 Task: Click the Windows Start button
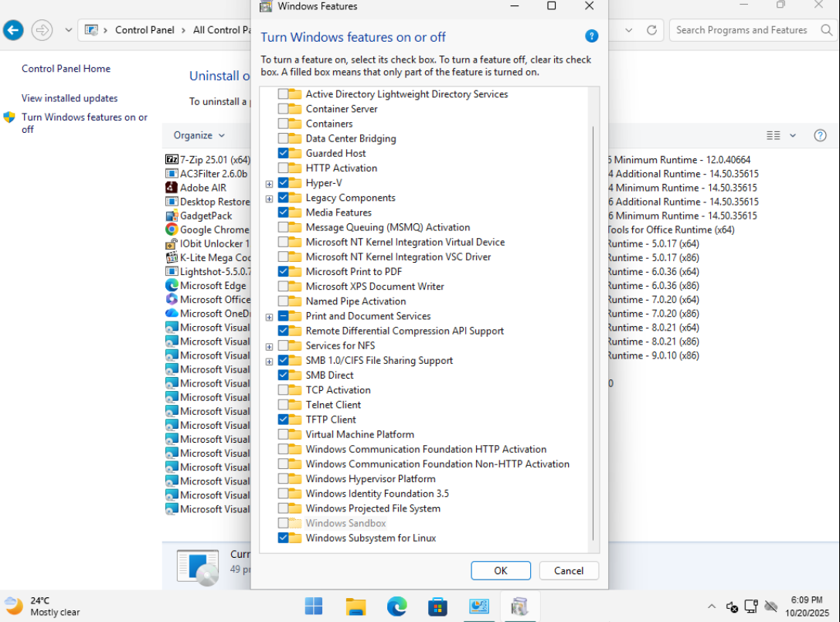point(314,606)
